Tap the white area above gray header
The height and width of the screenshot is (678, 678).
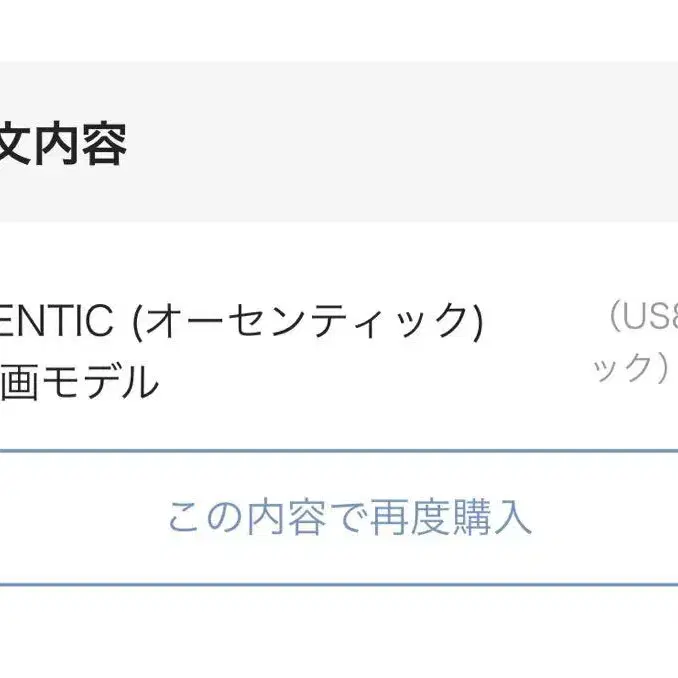pos(339,30)
